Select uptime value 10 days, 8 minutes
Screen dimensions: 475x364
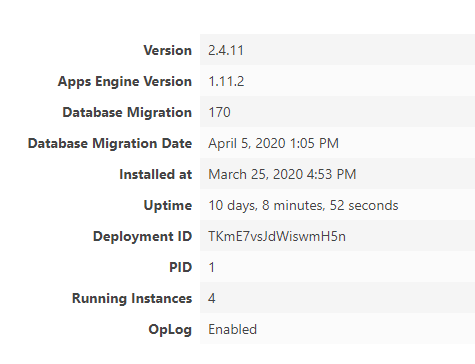tap(303, 205)
